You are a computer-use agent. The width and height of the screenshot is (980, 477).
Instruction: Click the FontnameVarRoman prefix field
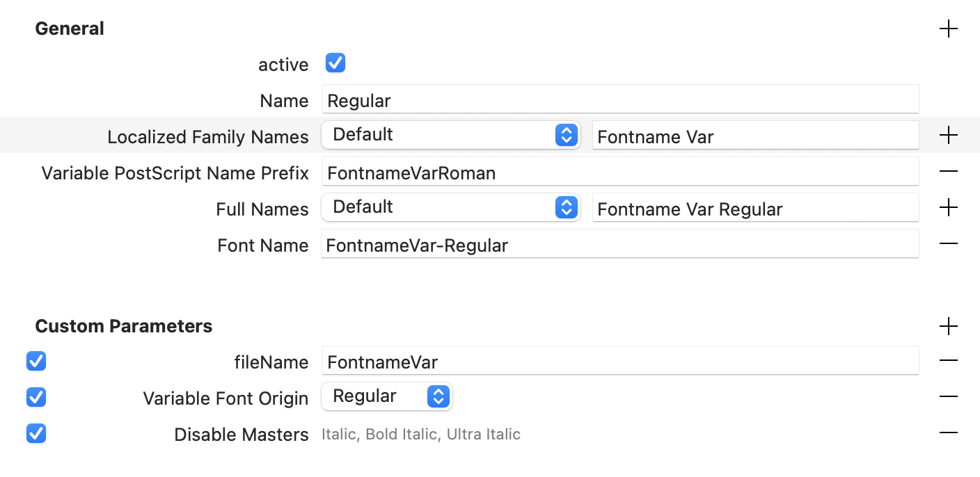[x=619, y=172]
